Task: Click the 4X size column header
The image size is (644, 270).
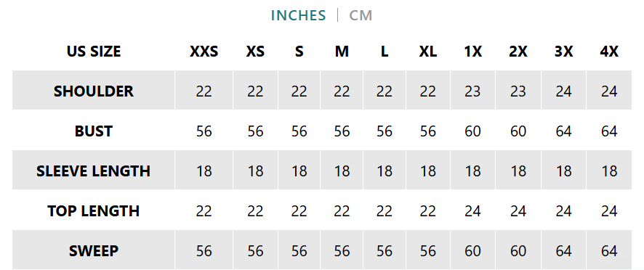Action: pos(609,52)
